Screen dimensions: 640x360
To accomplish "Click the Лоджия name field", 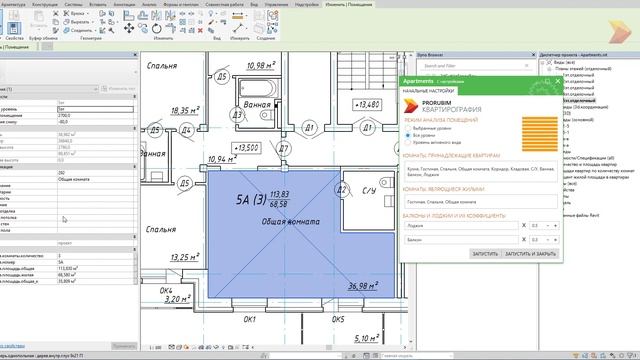I will click(461, 226).
